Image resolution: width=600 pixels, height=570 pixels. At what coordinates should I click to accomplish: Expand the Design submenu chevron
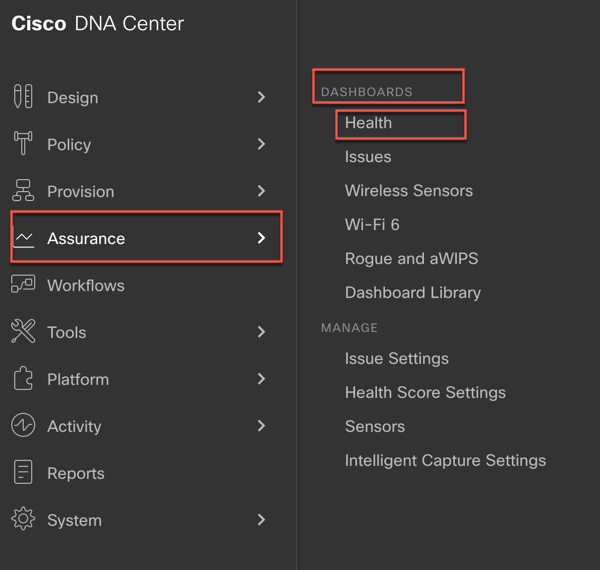pos(261,97)
